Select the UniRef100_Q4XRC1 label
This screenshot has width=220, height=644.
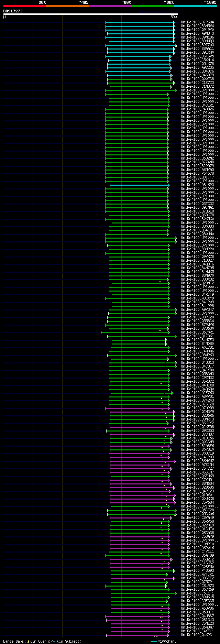pyautogui.click(x=197, y=635)
